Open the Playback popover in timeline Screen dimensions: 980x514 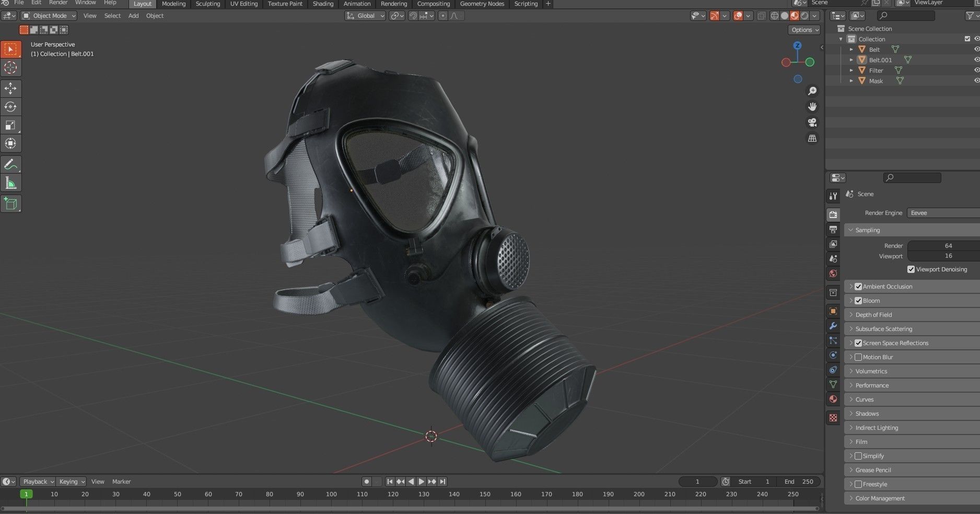point(39,482)
